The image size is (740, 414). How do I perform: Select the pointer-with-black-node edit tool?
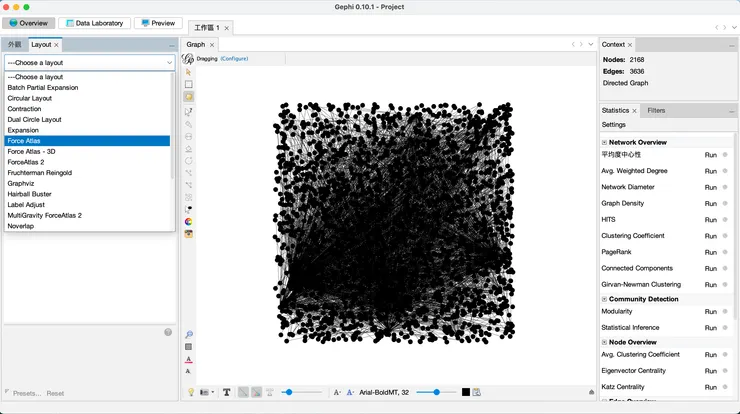click(x=188, y=210)
